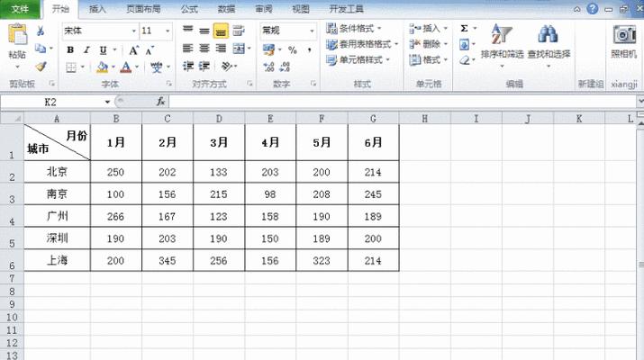Open the 插入 cells dropdown in ribbon
Image resolution: width=644 pixels, height=360 pixels.
click(x=429, y=28)
